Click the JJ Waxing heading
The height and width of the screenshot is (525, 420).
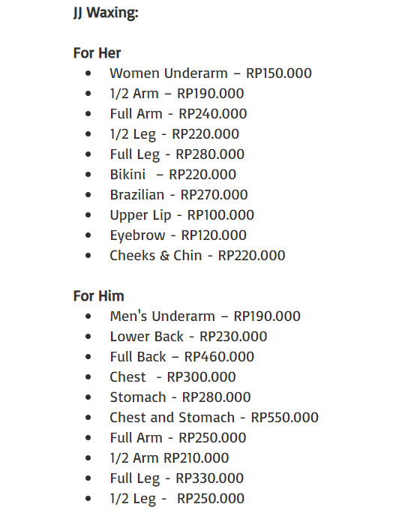tap(106, 13)
